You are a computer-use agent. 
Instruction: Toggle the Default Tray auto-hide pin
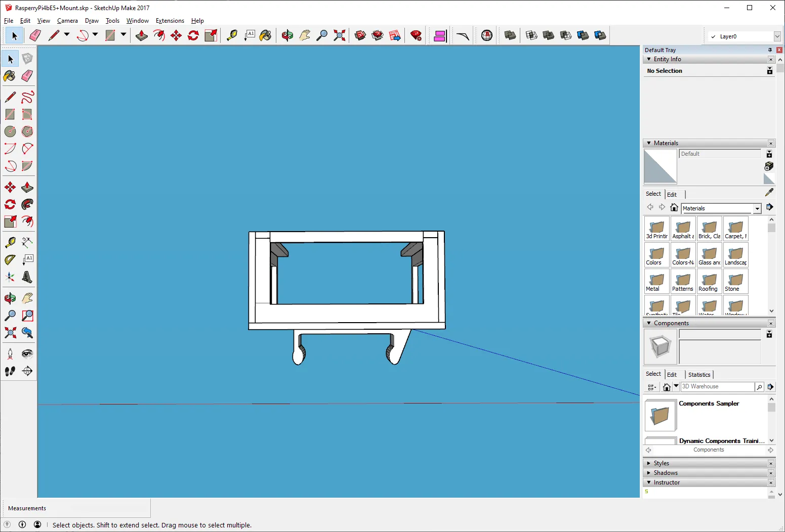point(770,50)
